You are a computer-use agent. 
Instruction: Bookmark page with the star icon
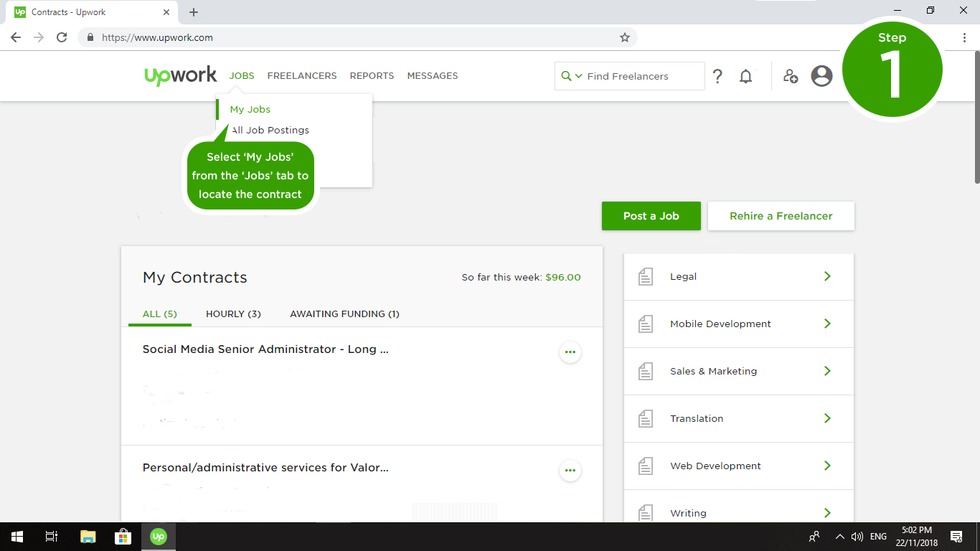[625, 37]
